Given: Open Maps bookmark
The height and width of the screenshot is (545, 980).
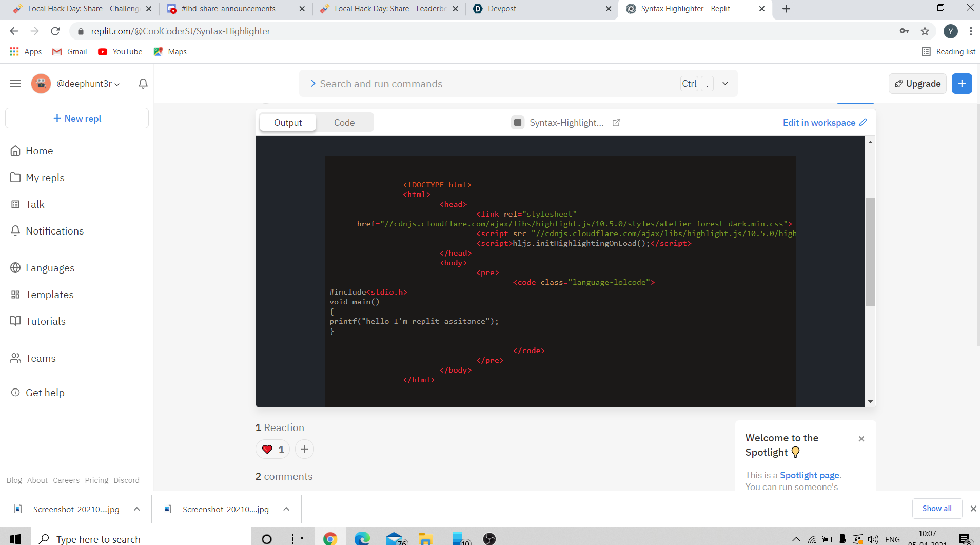Looking at the screenshot, I should coord(170,52).
